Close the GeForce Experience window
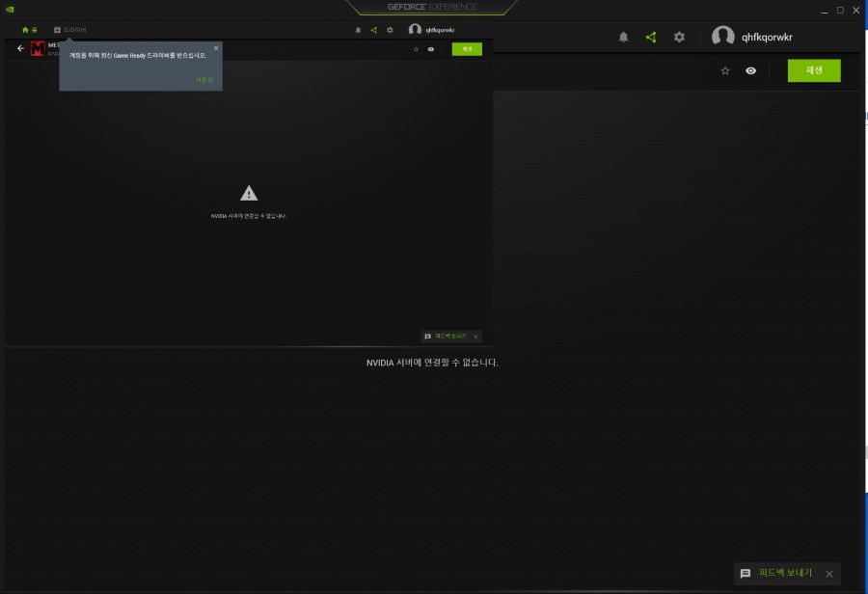868x594 pixels. click(855, 10)
